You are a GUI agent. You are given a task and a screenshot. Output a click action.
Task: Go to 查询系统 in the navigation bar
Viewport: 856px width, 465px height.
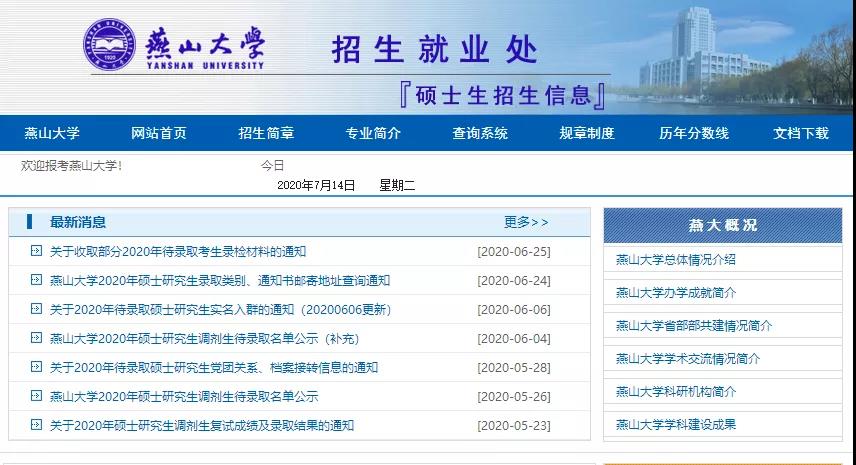(480, 133)
